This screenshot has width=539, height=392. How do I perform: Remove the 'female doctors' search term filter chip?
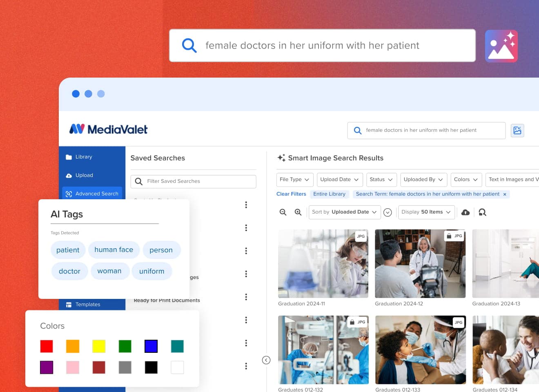click(505, 194)
